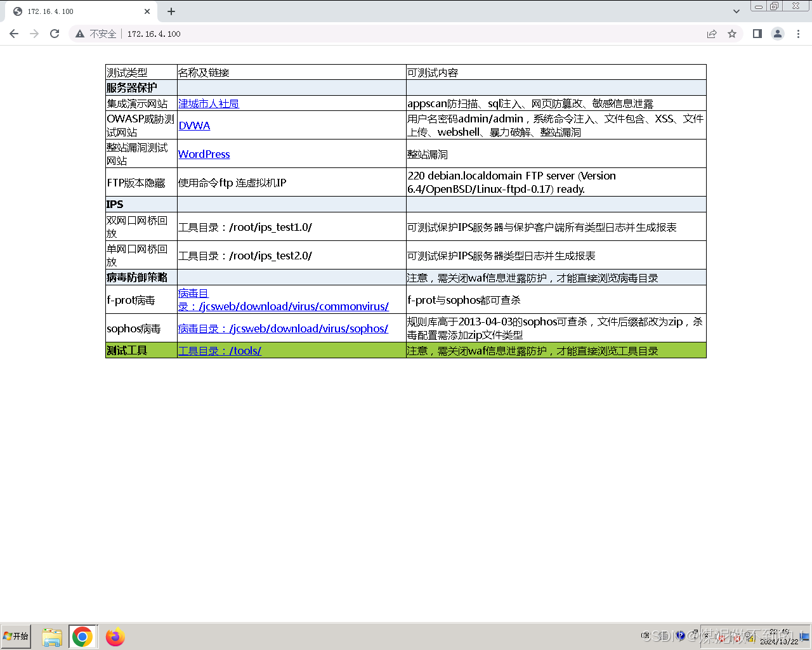812x650 pixels.
Task: Click the 服务器保护 section header cell
Action: (x=141, y=88)
